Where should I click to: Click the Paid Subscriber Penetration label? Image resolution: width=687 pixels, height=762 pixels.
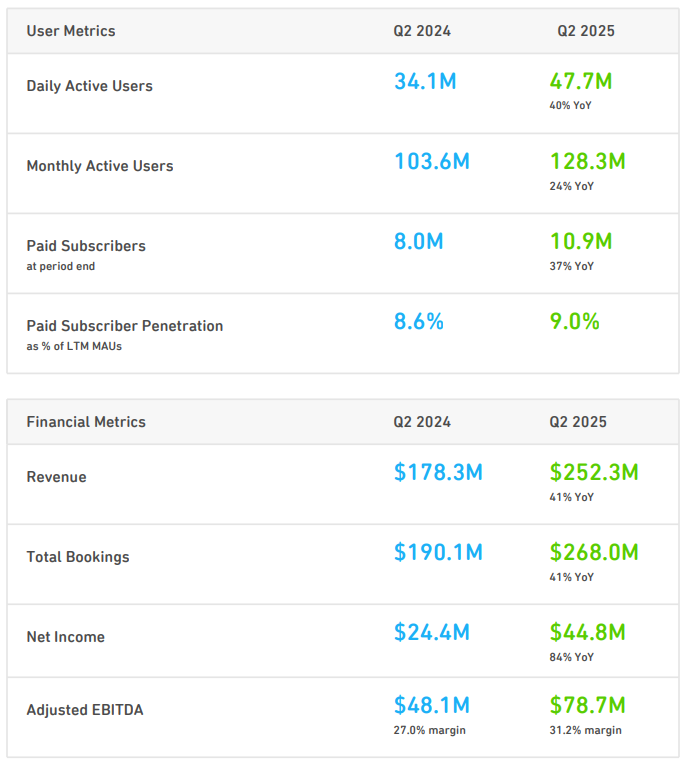[x=125, y=326]
